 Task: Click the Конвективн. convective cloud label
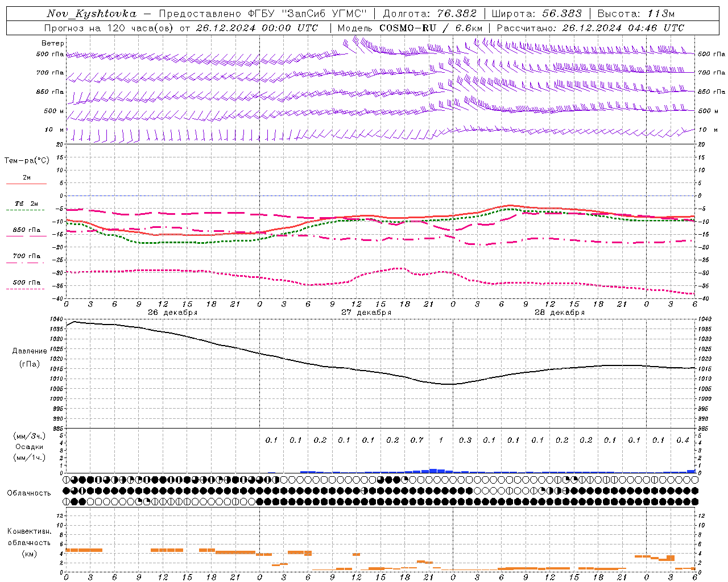(x=29, y=531)
